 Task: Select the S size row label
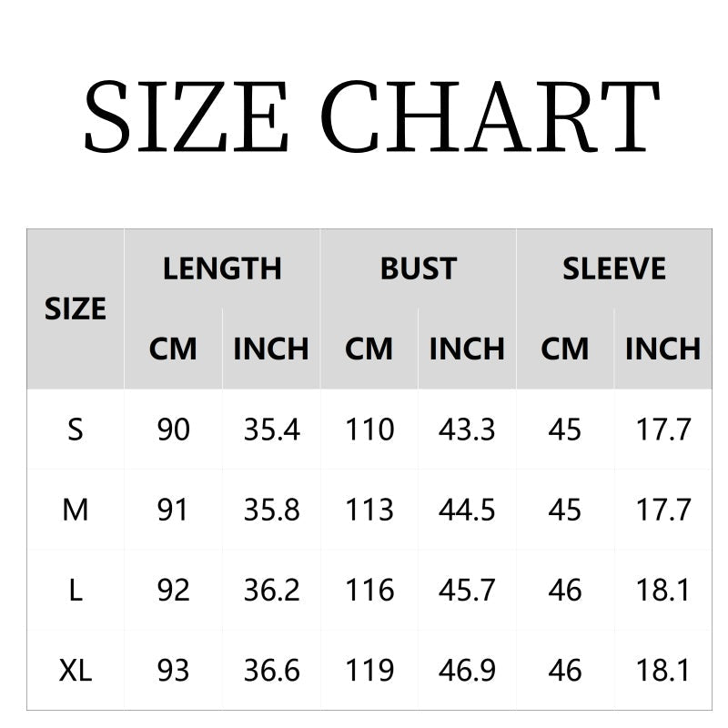point(76,430)
